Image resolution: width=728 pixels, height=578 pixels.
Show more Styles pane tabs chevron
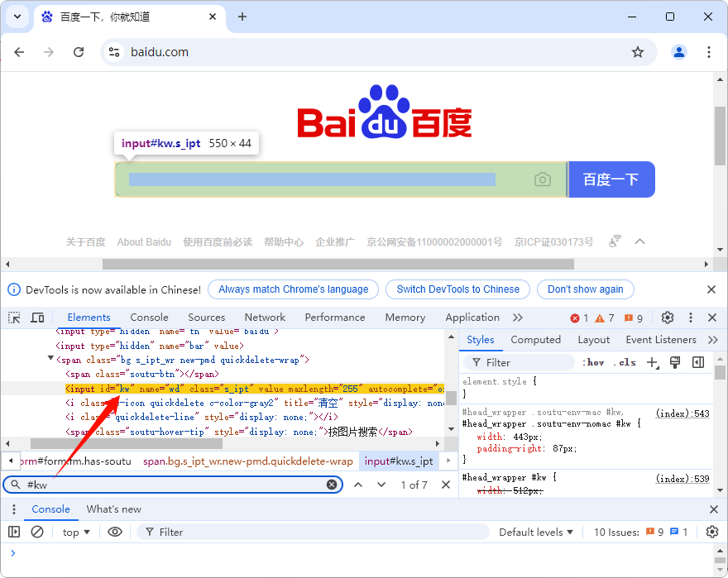(x=712, y=340)
